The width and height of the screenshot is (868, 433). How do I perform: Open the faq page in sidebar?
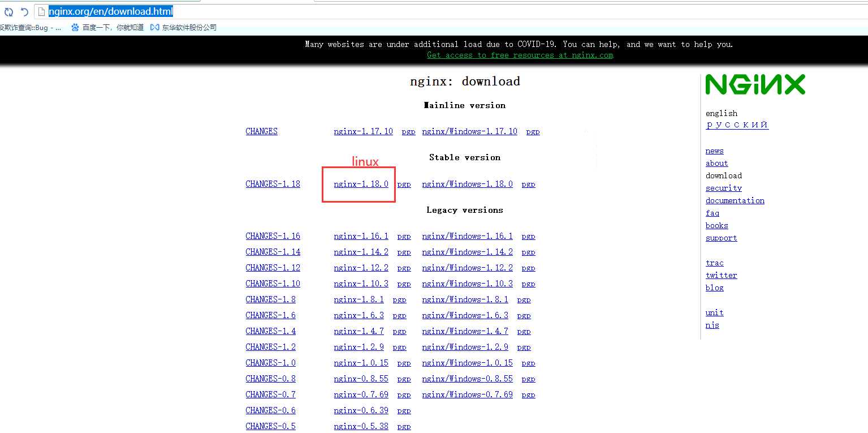click(x=712, y=213)
